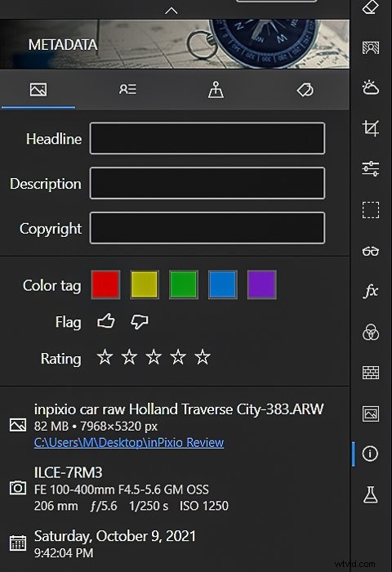This screenshot has height=572, width=392.
Task: Click the Description input field
Action: coord(207,183)
